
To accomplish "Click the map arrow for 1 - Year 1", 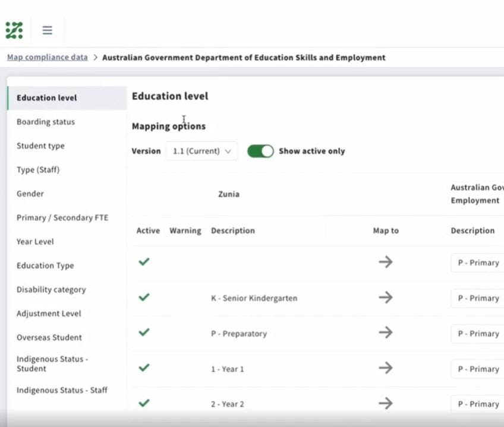I will pos(385,369).
